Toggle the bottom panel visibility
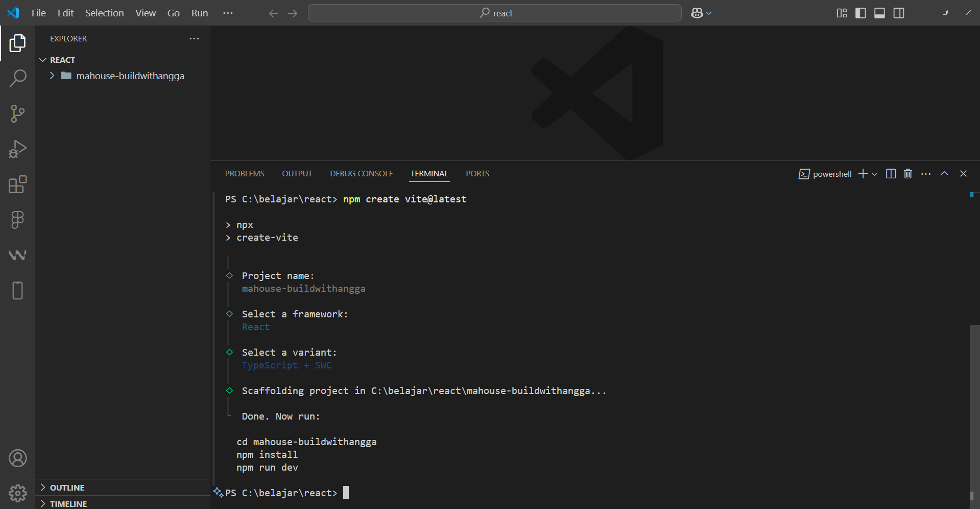Screen dimensions: 980x509 point(879,13)
